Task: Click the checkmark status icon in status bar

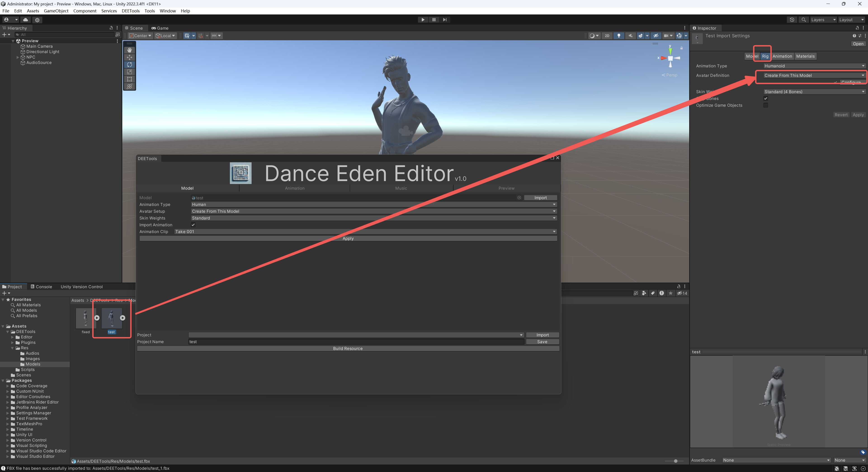Action: pyautogui.click(x=863, y=469)
